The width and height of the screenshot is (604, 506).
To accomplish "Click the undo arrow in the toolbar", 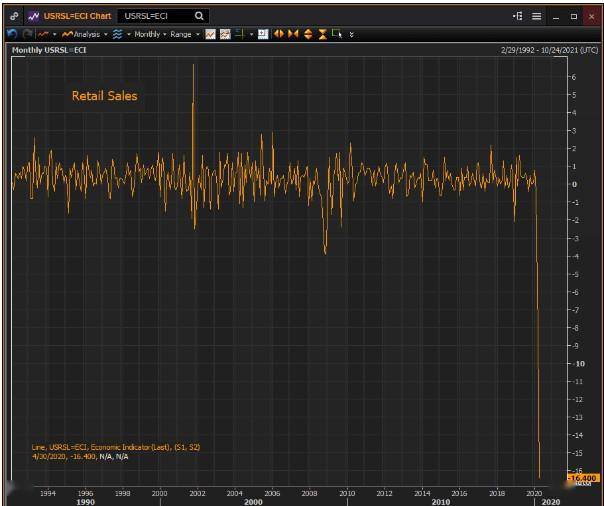I will [13, 34].
